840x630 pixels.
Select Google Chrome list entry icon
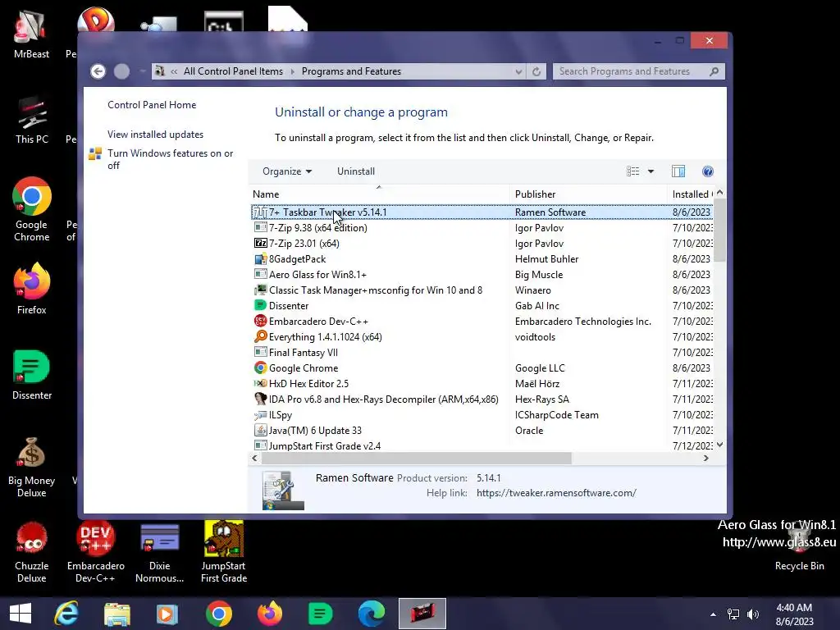point(260,367)
